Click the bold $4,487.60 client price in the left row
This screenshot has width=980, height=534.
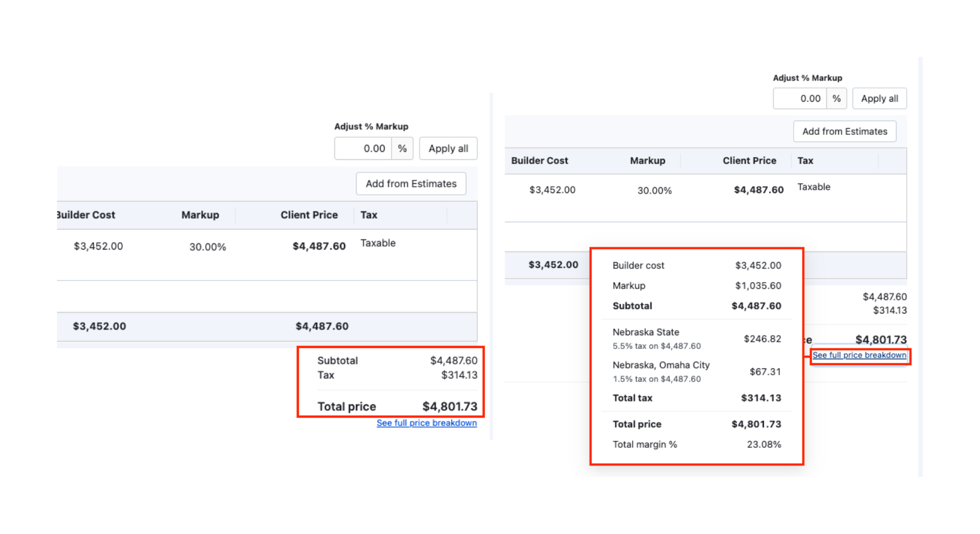click(x=319, y=246)
